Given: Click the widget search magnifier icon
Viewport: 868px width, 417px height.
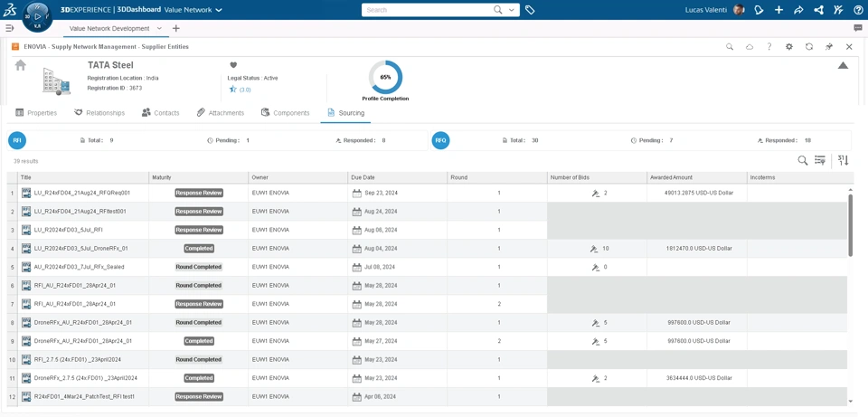Looking at the screenshot, I should click(730, 47).
